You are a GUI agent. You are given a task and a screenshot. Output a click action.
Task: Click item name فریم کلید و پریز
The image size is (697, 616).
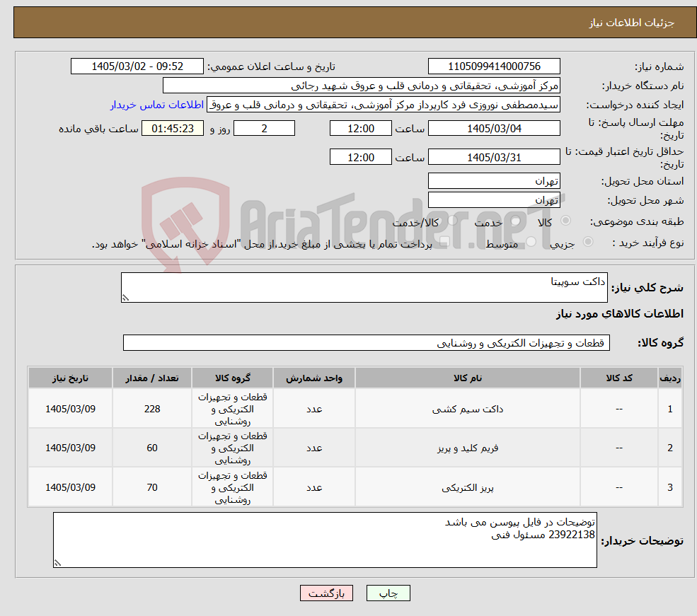tap(468, 448)
